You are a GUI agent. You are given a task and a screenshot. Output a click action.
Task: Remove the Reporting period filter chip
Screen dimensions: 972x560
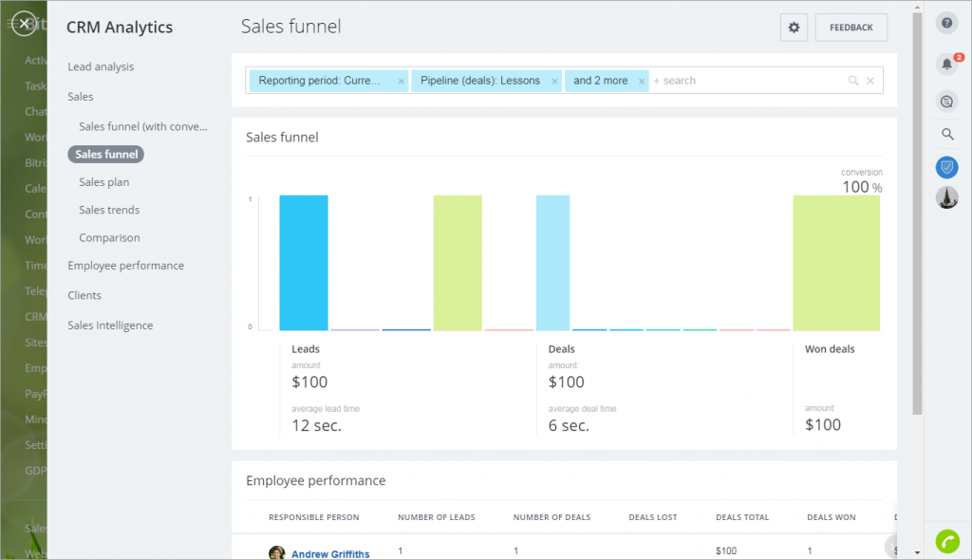pos(401,82)
